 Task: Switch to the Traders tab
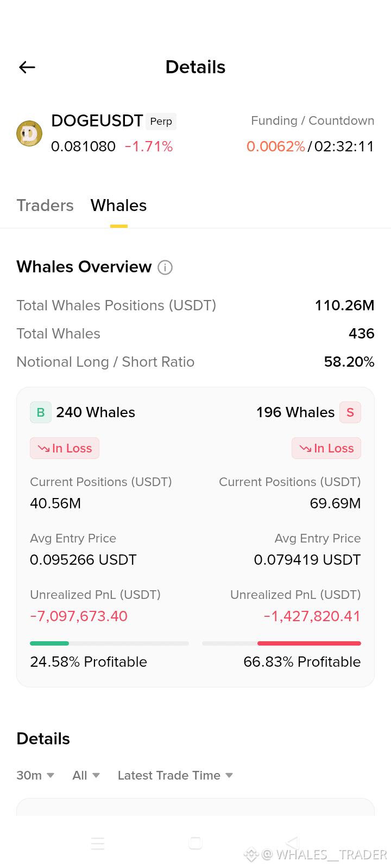(45, 206)
